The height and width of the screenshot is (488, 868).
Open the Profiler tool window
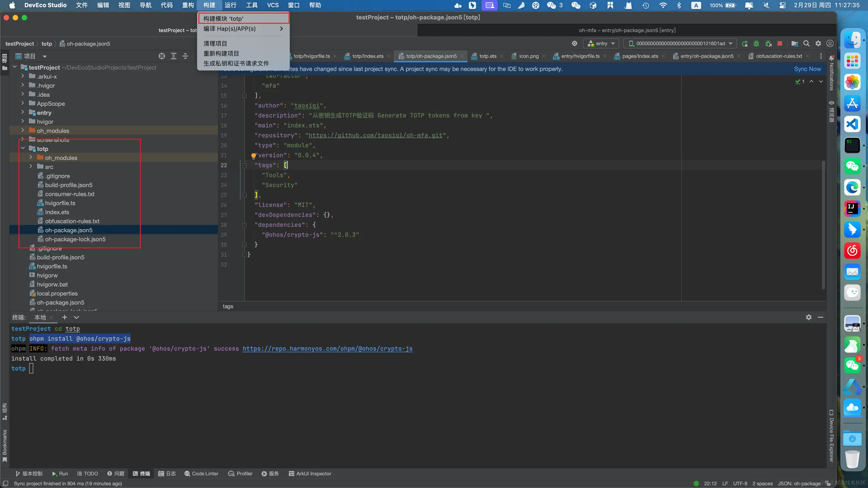tap(241, 474)
